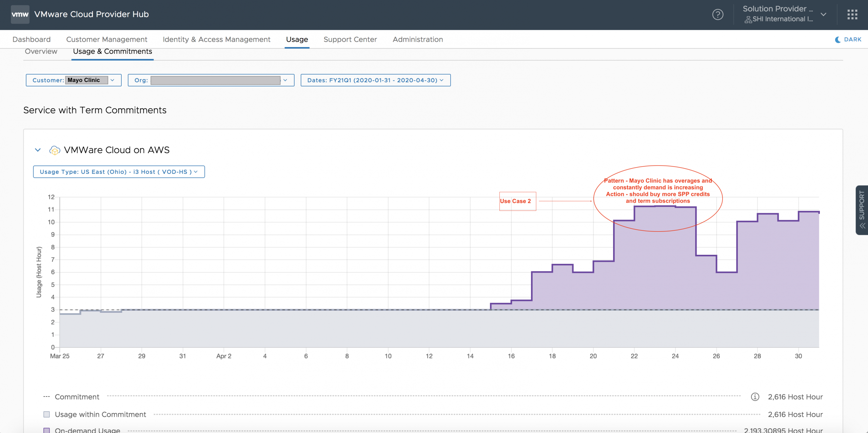The width and height of the screenshot is (868, 433).
Task: Click the double-chevron on the Support panel tab
Action: point(862,226)
